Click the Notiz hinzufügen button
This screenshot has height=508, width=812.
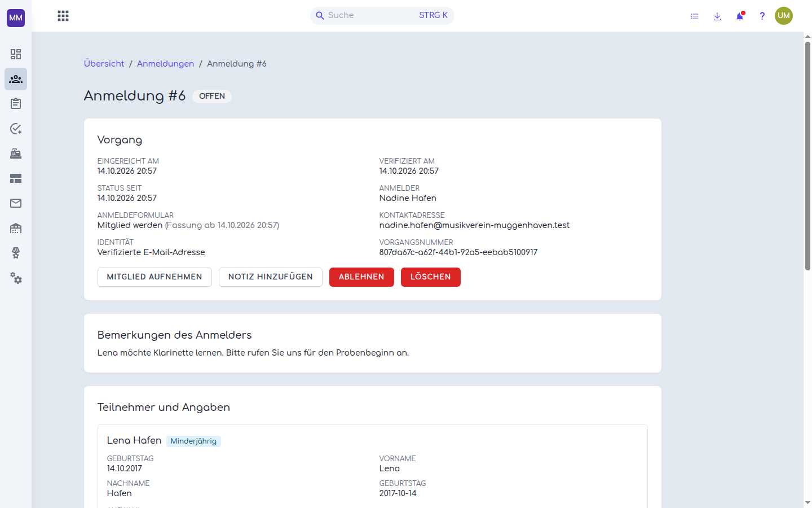271,277
